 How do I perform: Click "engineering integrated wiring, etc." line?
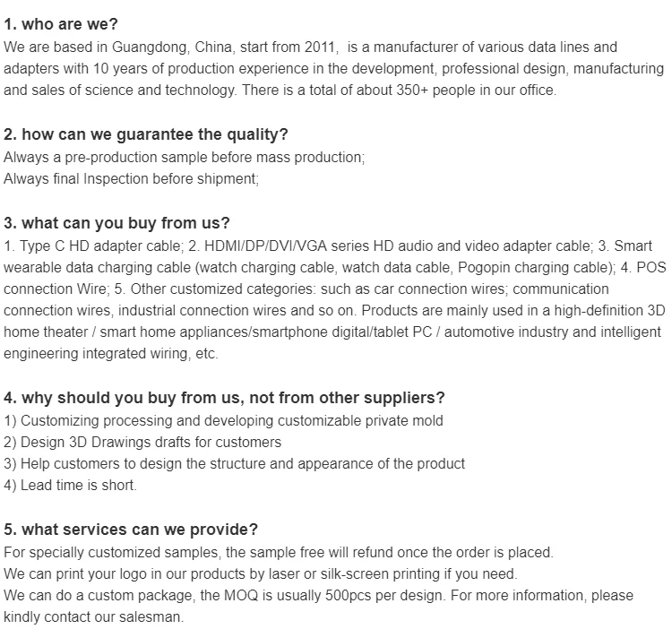point(111,354)
